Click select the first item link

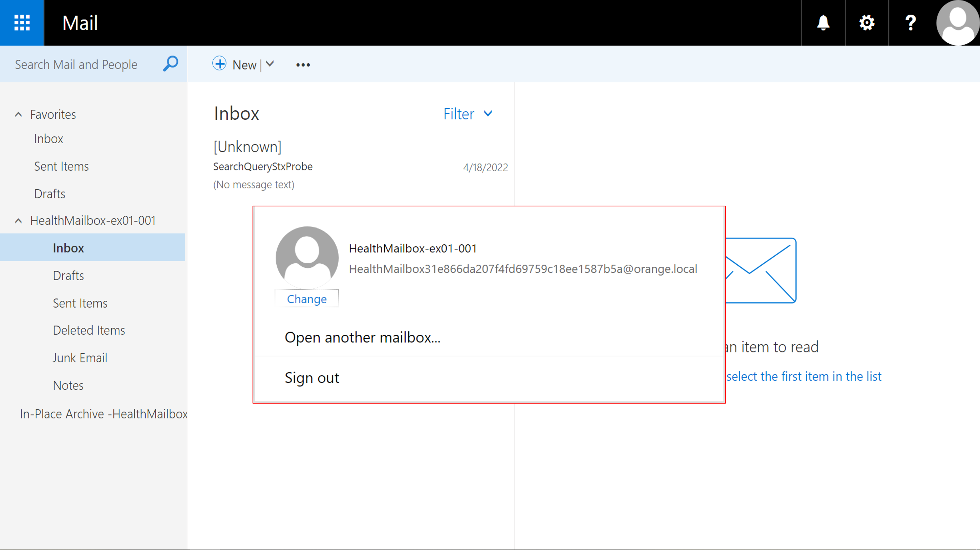pyautogui.click(x=803, y=376)
